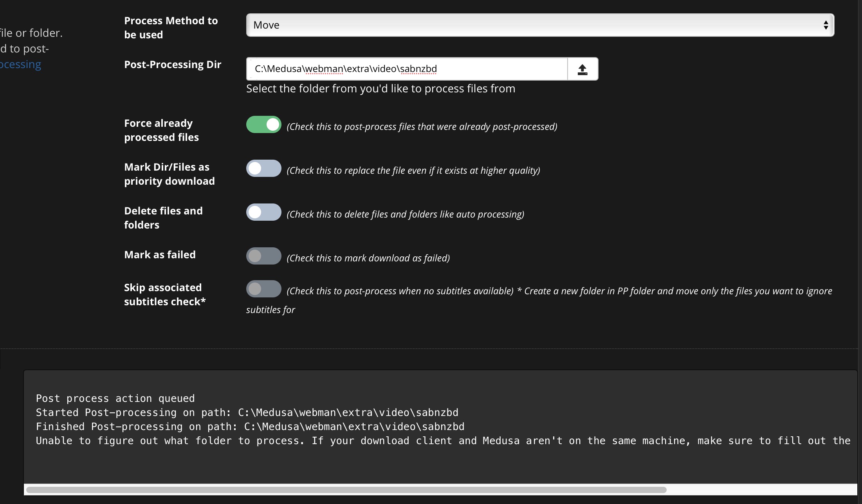The width and height of the screenshot is (862, 504).
Task: Click the 'Started Post-processing on path' log line
Action: [247, 412]
